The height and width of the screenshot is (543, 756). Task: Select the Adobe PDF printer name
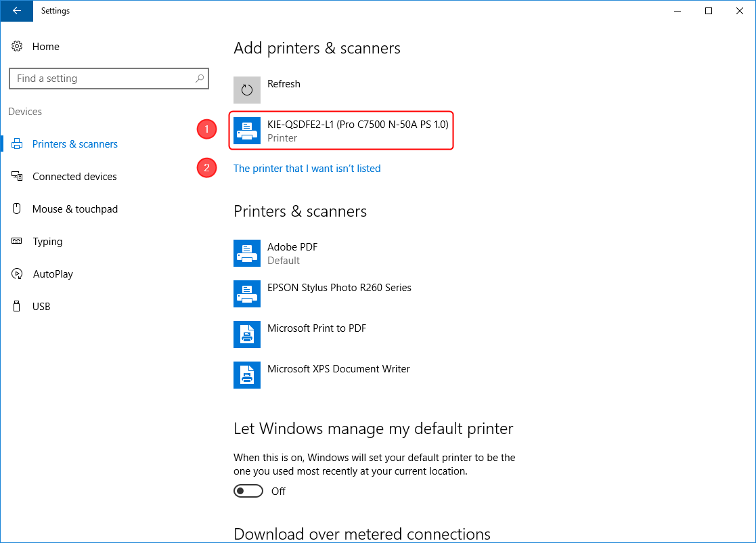coord(292,247)
